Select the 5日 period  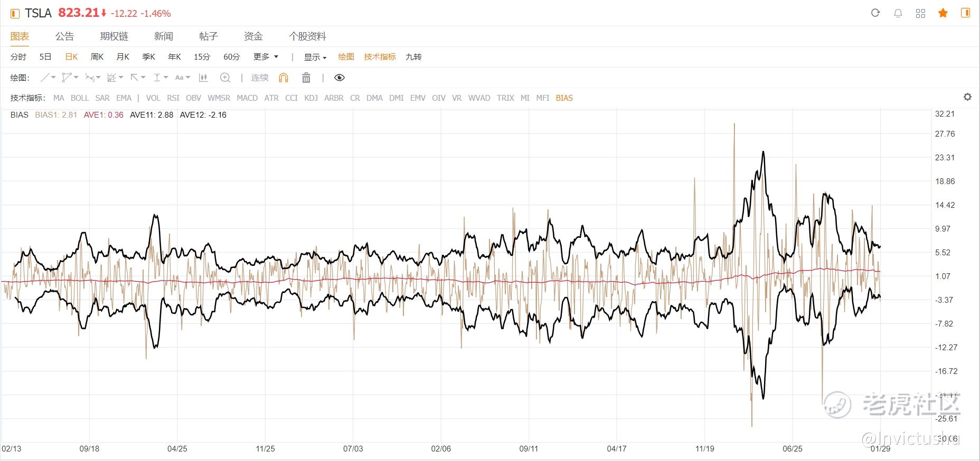tap(45, 57)
